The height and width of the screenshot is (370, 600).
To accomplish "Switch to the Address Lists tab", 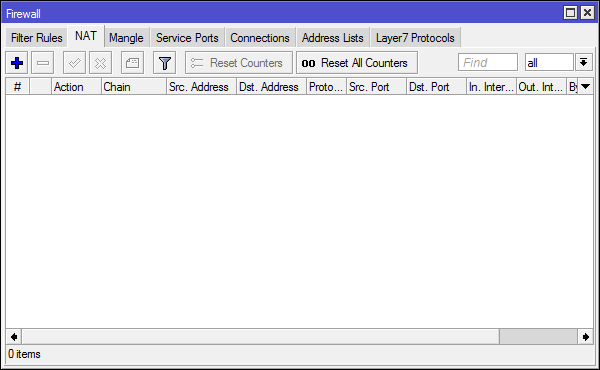I will pyautogui.click(x=333, y=38).
